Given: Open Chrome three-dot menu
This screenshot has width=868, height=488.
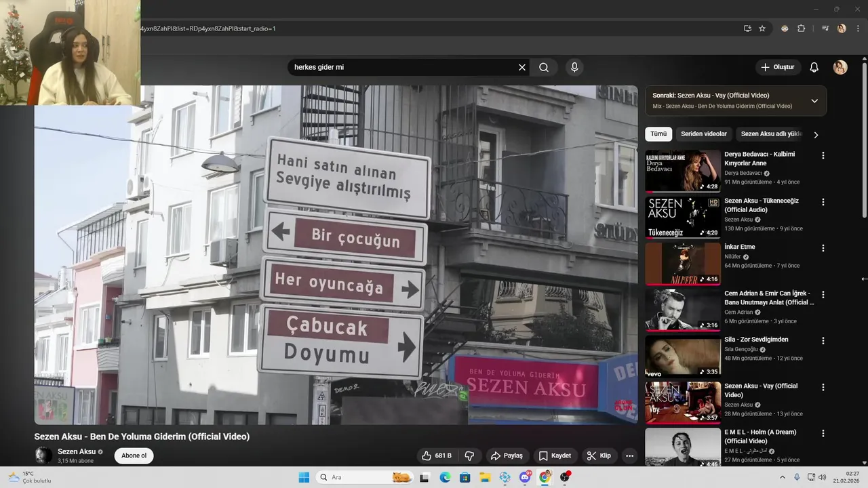Looking at the screenshot, I should click(856, 28).
